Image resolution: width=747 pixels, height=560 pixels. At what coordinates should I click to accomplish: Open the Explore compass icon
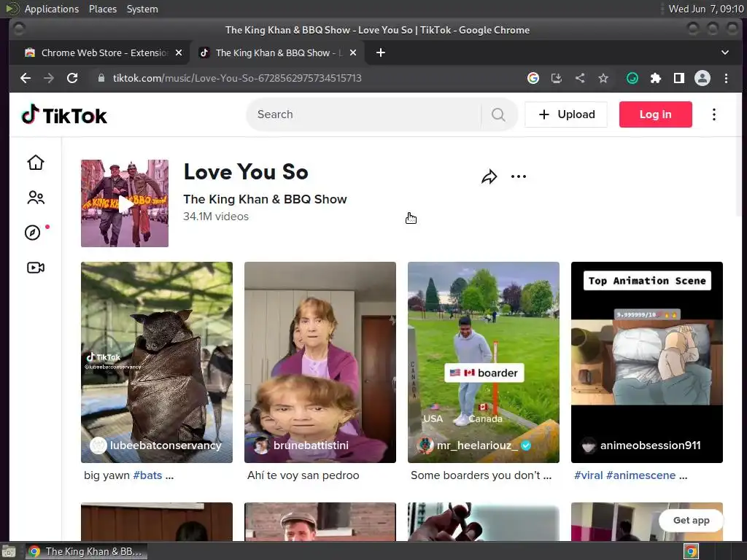coord(33,233)
